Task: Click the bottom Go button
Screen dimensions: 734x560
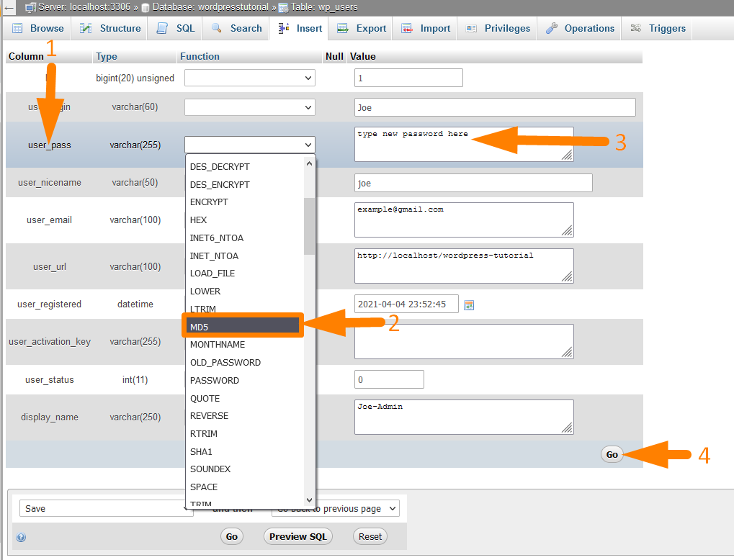Action: [x=232, y=537]
